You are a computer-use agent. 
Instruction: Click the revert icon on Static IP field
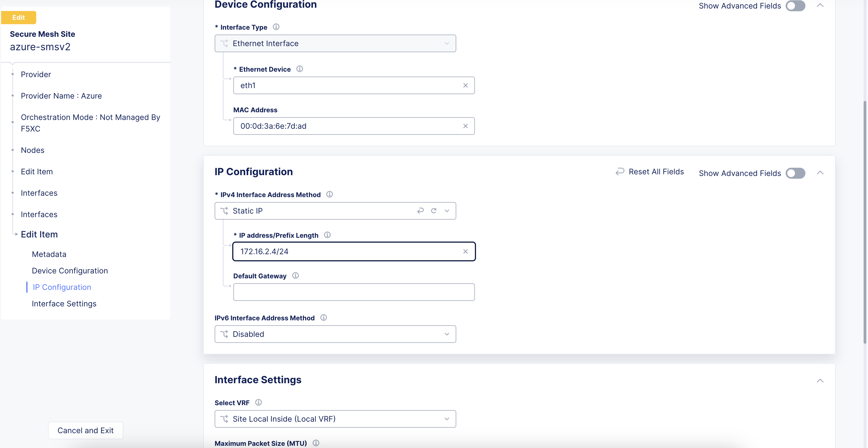tap(420, 211)
